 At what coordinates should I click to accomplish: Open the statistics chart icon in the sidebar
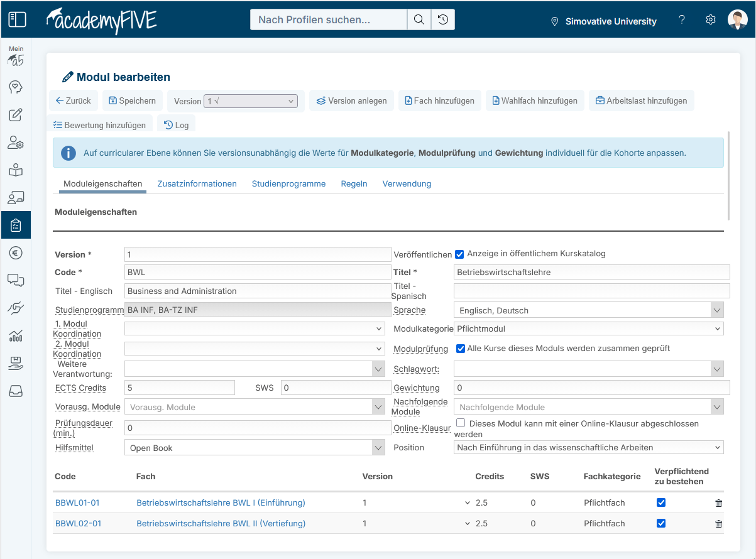point(16,335)
